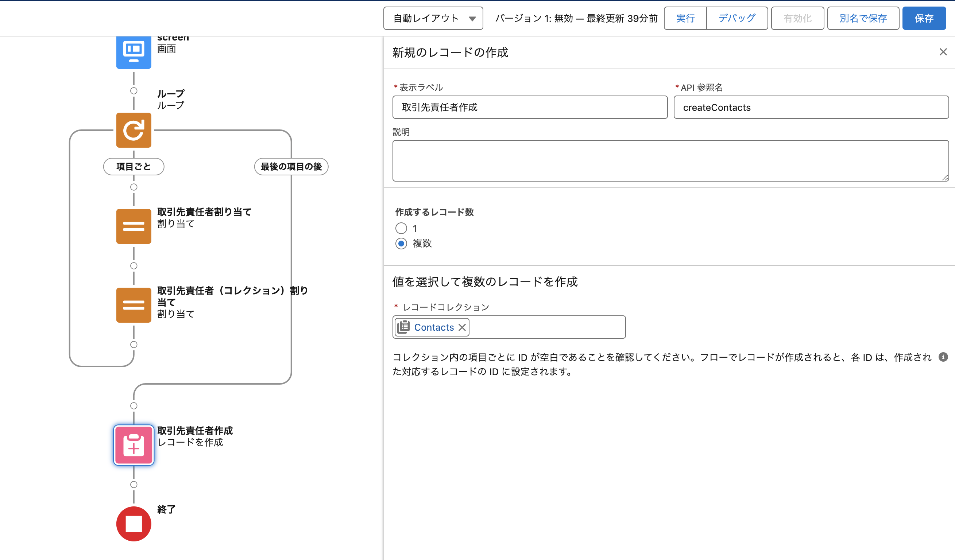Remove Contacts from レコードコレクション
The width and height of the screenshot is (955, 560).
point(462,327)
